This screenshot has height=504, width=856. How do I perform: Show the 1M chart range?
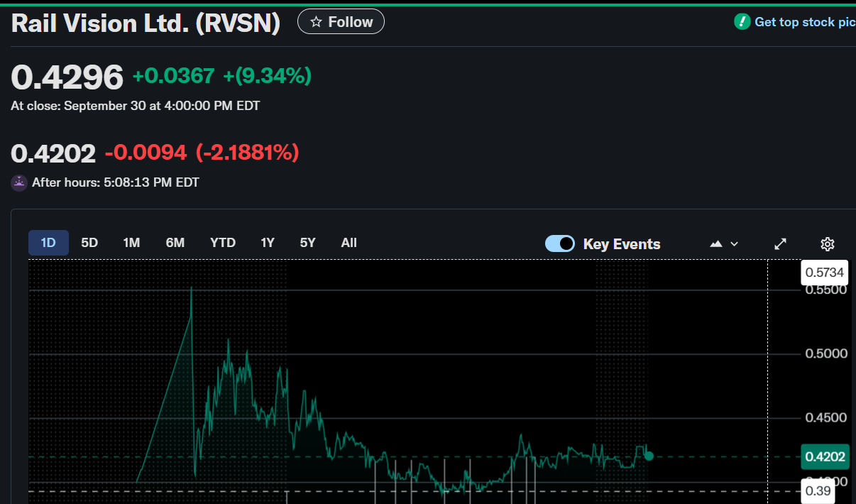131,243
